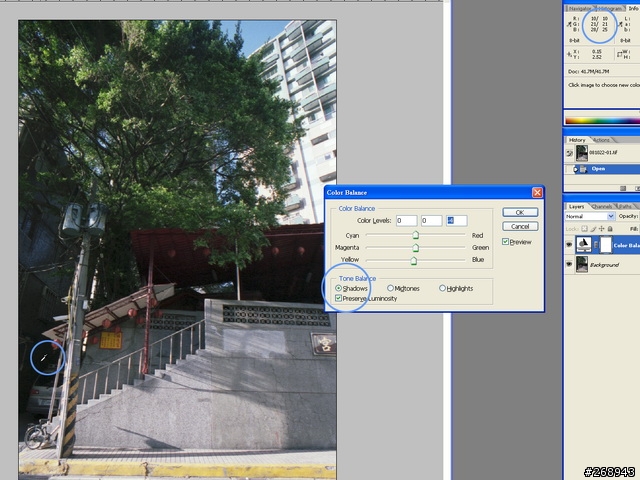Click the lock all padlock icon
This screenshot has width=640, height=480.
pyautogui.click(x=610, y=229)
